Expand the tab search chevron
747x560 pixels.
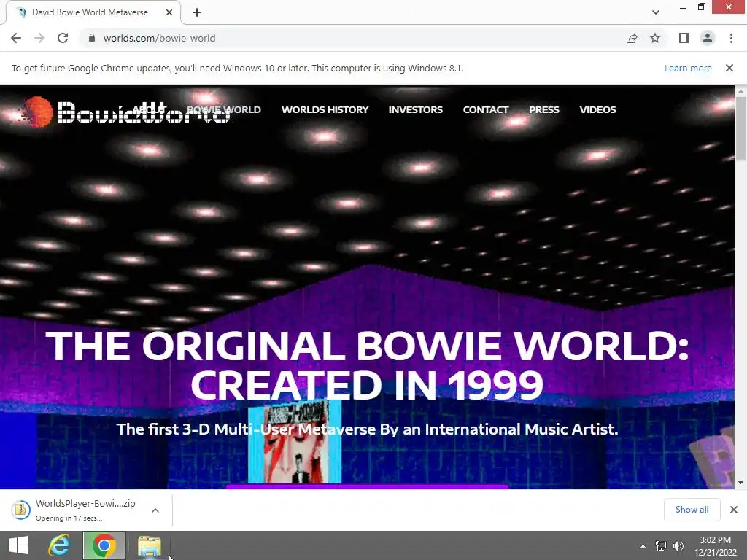[x=656, y=12]
